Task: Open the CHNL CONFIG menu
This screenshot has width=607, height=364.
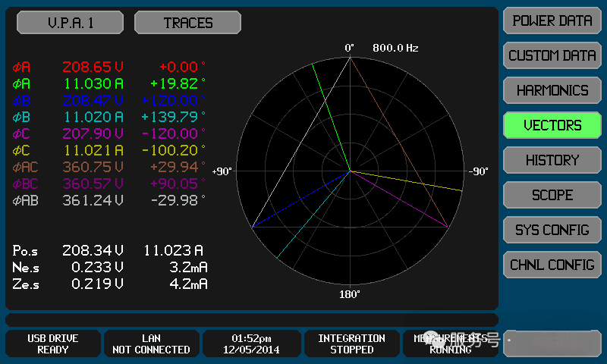Action: tap(552, 265)
